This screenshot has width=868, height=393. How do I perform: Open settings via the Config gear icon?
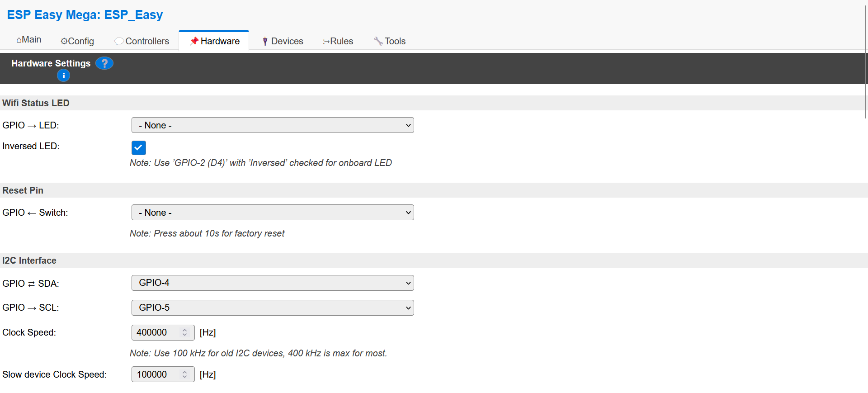coord(64,41)
